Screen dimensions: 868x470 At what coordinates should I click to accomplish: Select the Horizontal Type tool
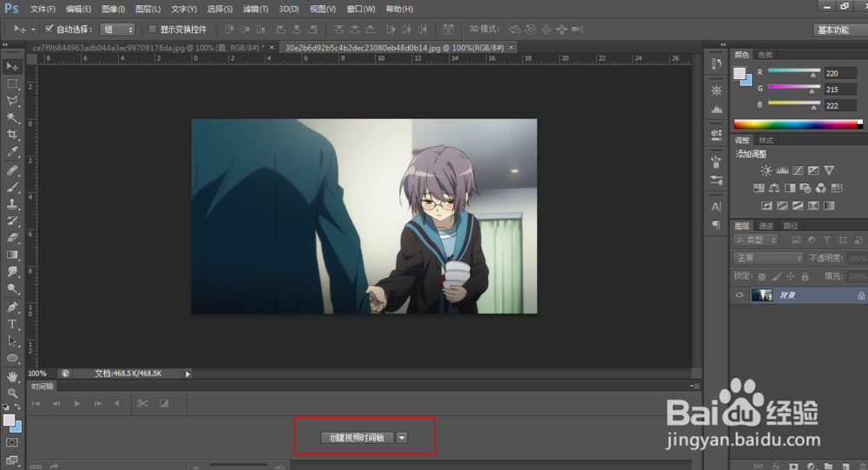pyautogui.click(x=12, y=324)
